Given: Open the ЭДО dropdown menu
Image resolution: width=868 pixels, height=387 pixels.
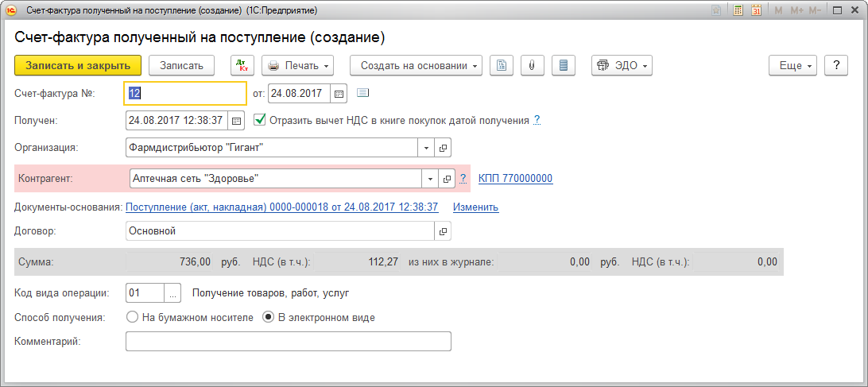Looking at the screenshot, I should pos(622,65).
